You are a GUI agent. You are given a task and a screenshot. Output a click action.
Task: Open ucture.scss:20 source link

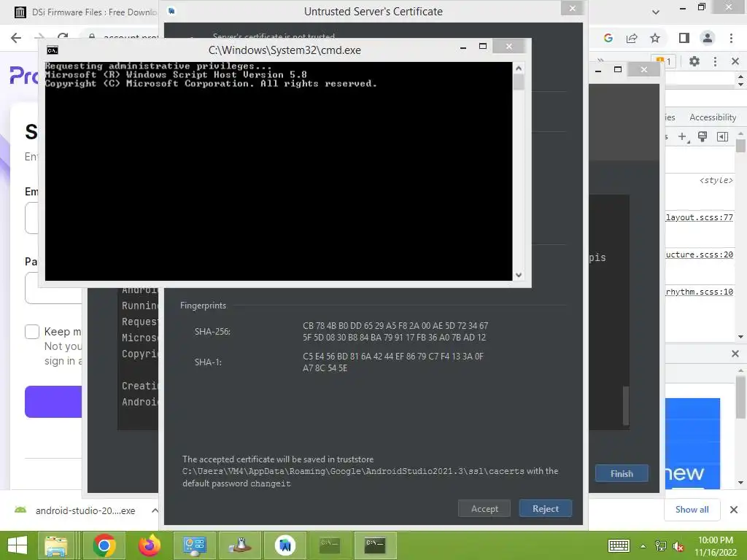(x=699, y=254)
